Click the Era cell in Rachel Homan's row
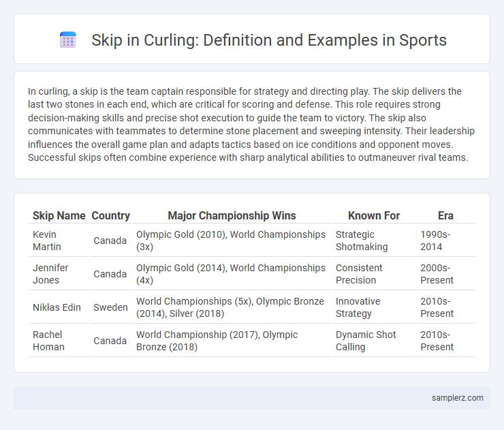 coord(445,341)
